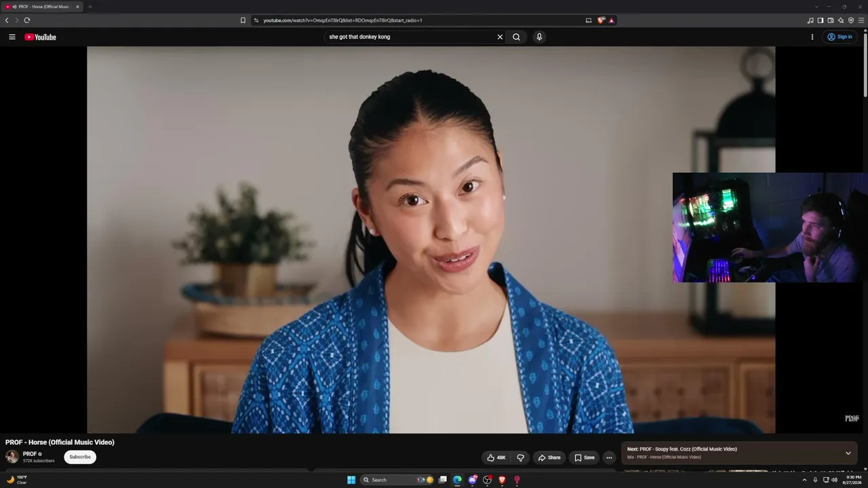The height and width of the screenshot is (488, 868).
Task: Open the Brave VPN shield icon
Action: click(x=851, y=20)
